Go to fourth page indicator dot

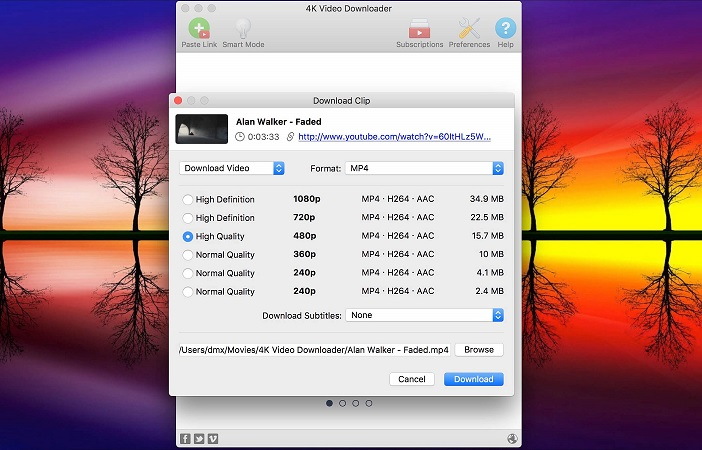coord(368,403)
